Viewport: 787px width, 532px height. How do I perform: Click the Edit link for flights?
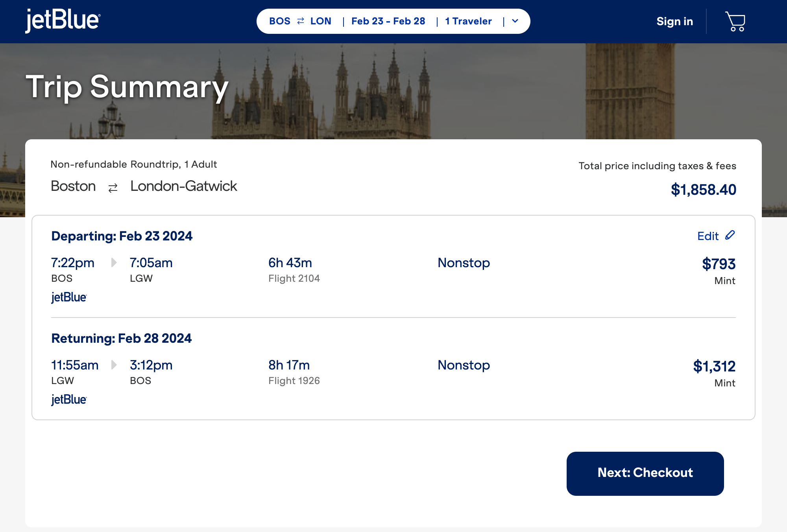tap(708, 236)
